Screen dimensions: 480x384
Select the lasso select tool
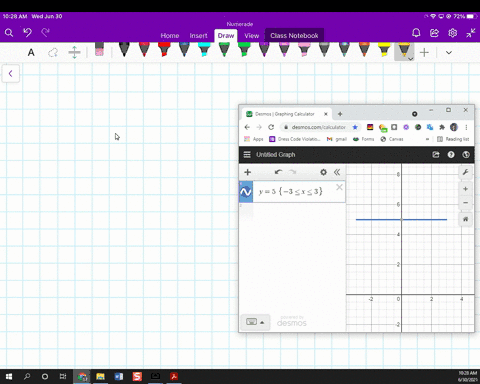pyautogui.click(x=53, y=52)
